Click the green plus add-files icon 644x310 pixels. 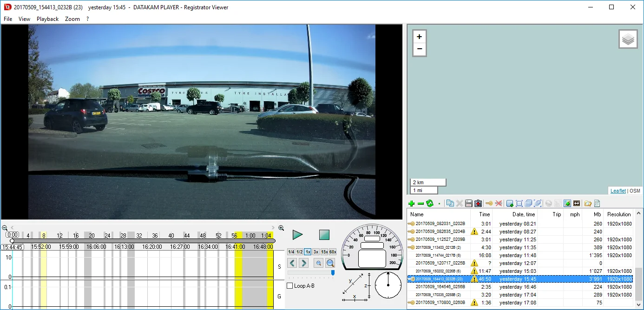pos(411,203)
